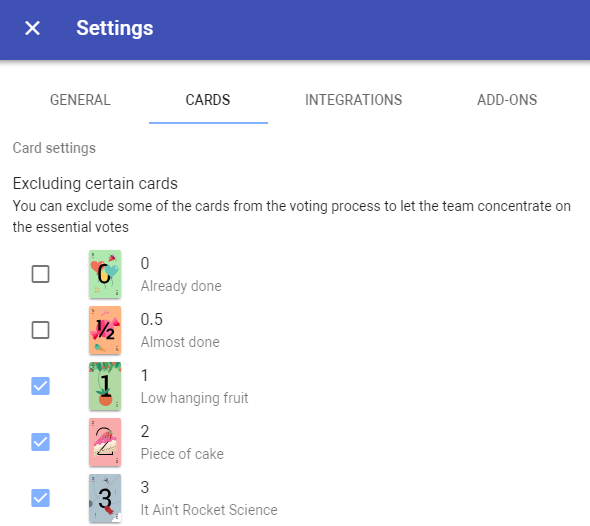590x526 pixels.
Task: Switch to the General tab
Action: click(x=80, y=100)
